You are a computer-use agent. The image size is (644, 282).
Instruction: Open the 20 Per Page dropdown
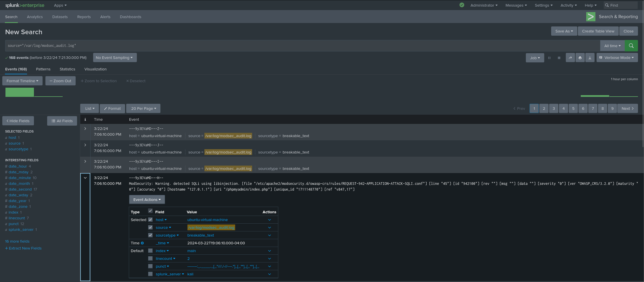143,108
